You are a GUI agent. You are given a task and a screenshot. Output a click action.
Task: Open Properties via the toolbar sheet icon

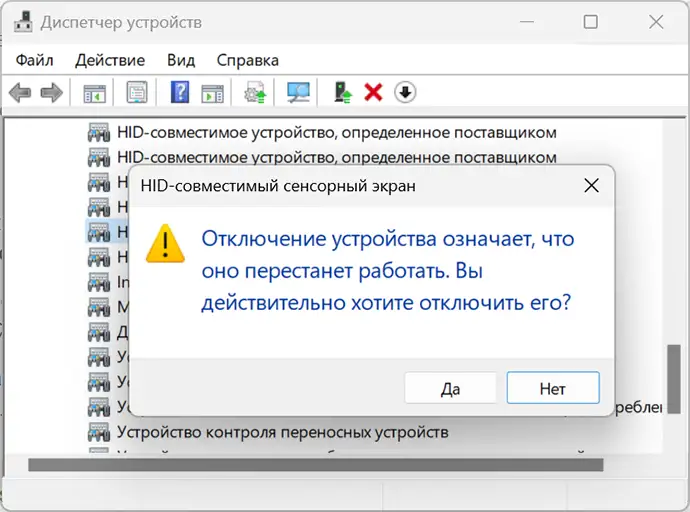pos(137,93)
